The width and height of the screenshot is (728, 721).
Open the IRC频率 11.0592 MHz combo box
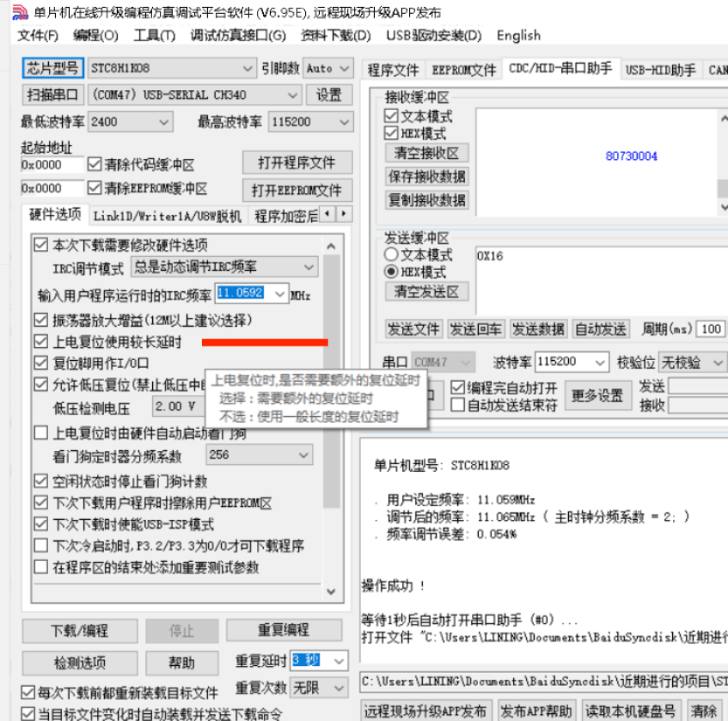pyautogui.click(x=252, y=293)
